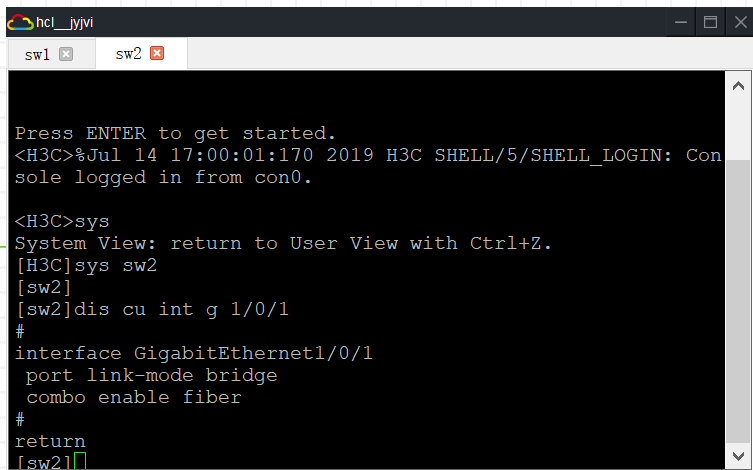
Task: Click the 'System View' message line
Action: 283,243
